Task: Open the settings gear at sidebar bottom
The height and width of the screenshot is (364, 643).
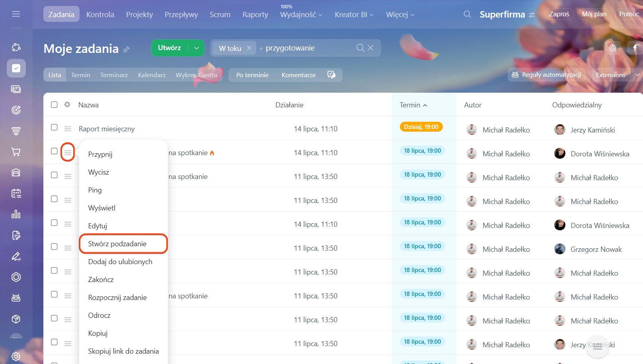Action: (16, 356)
